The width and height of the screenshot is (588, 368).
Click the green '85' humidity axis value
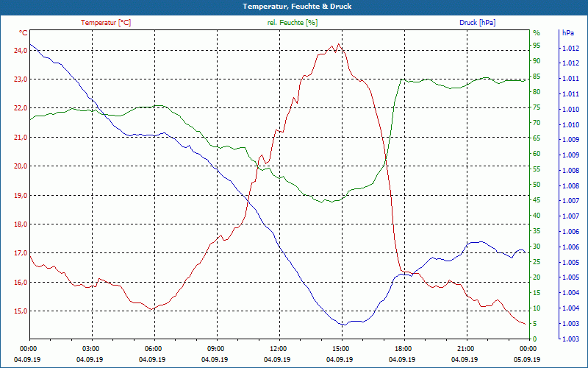pyautogui.click(x=537, y=77)
